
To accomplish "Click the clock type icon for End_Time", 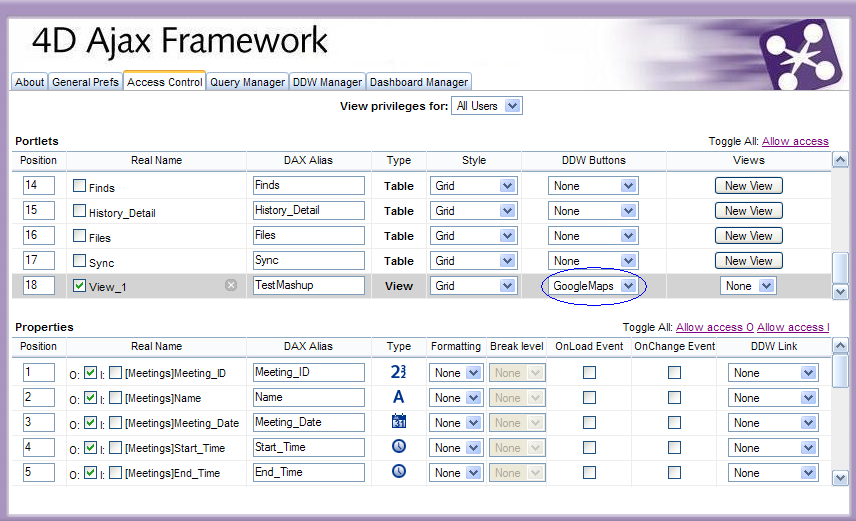I will 399,472.
